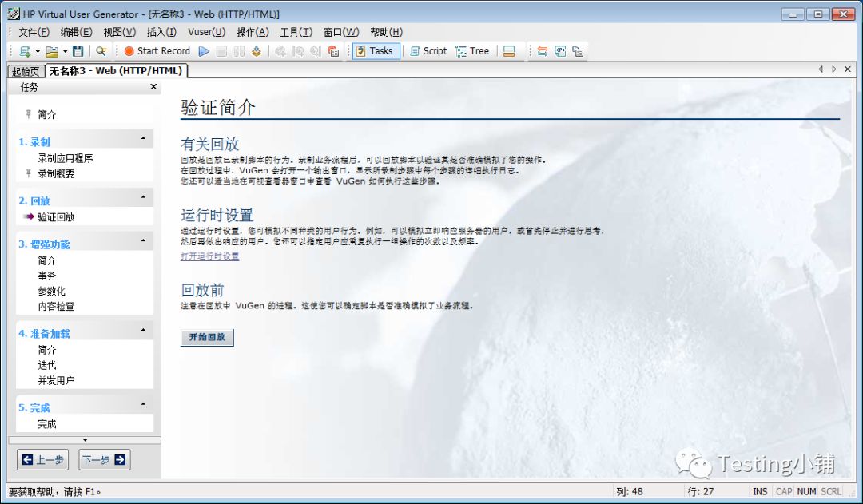Click the last toolbar icon after <P>

[x=578, y=51]
